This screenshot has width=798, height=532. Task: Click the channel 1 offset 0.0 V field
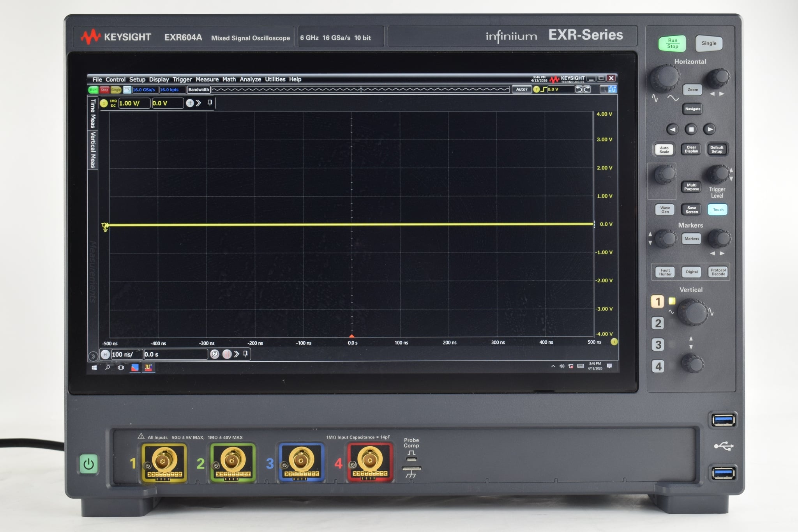click(167, 103)
